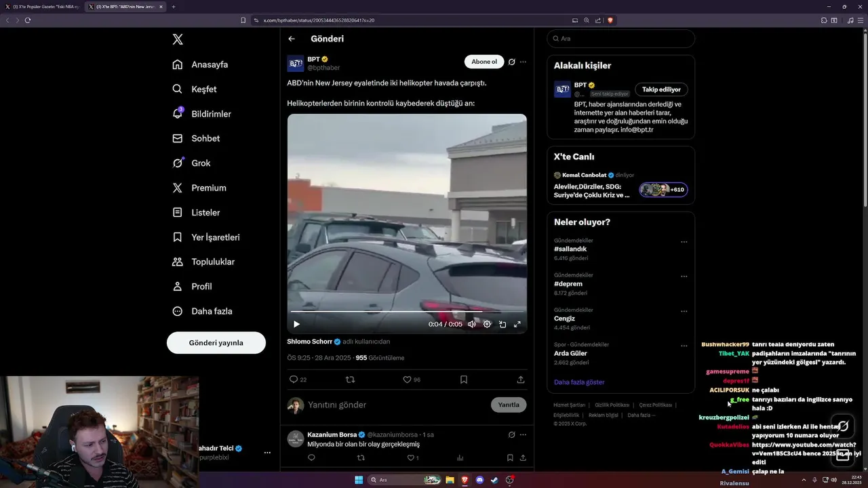
Task: Mute the video volume
Action: [x=471, y=324]
